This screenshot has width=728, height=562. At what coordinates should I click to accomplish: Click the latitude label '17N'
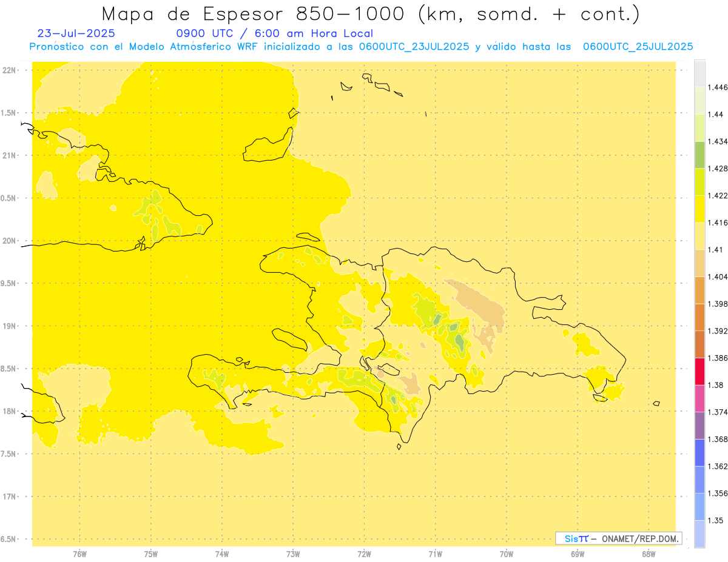pyautogui.click(x=9, y=497)
